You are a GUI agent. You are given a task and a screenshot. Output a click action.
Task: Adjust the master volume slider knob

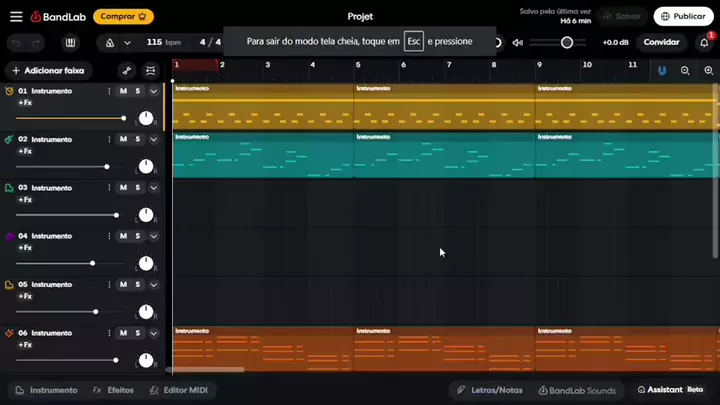click(x=567, y=42)
